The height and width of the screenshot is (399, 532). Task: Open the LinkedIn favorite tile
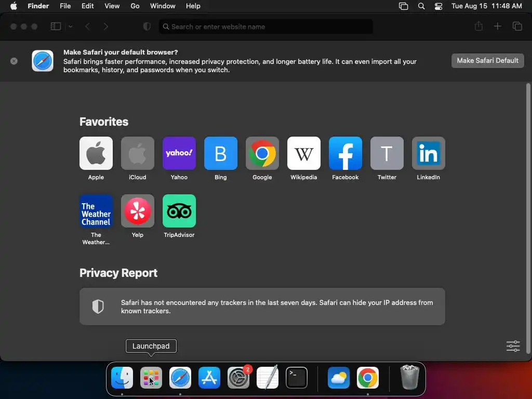coord(429,153)
